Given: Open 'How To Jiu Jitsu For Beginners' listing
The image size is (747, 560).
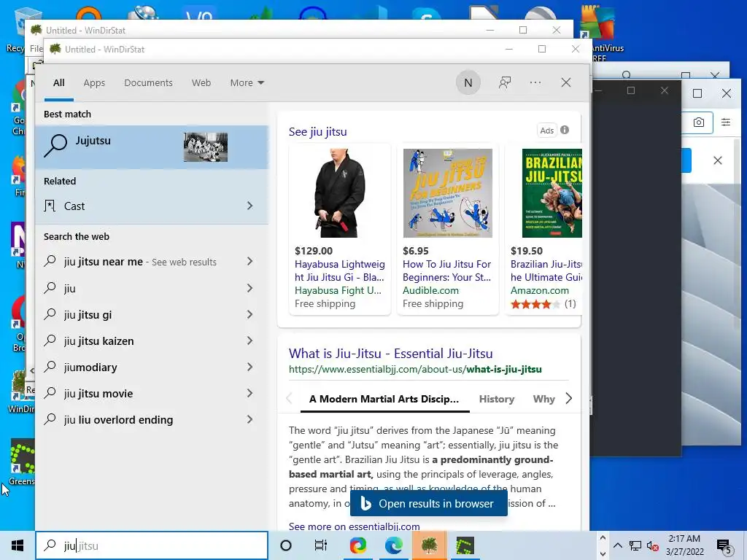Looking at the screenshot, I should click(447, 271).
